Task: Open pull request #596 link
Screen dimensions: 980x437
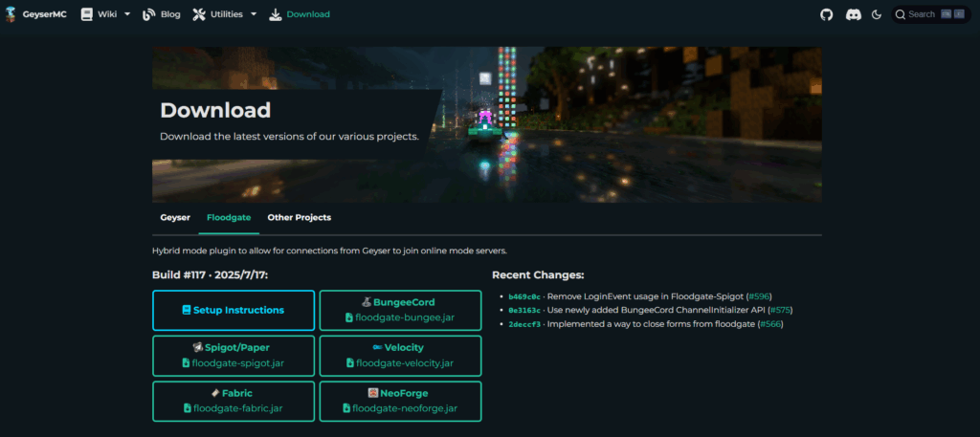Action: click(760, 296)
